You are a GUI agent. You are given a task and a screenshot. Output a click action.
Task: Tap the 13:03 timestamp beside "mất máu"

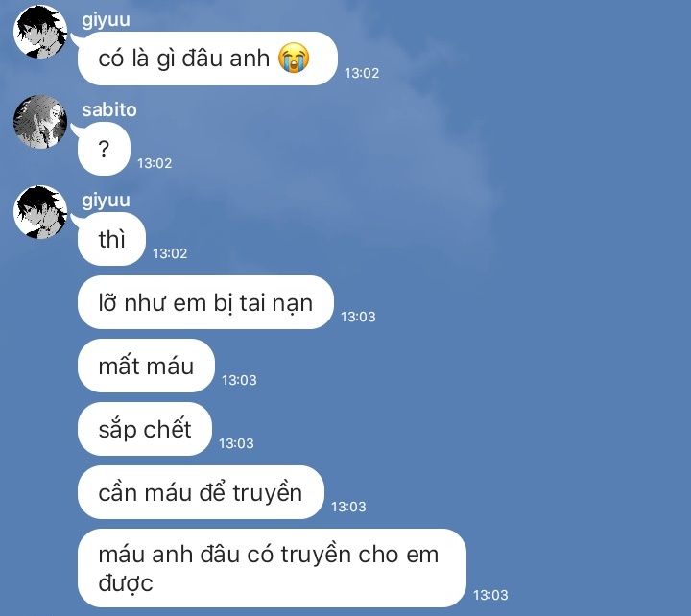[239, 380]
